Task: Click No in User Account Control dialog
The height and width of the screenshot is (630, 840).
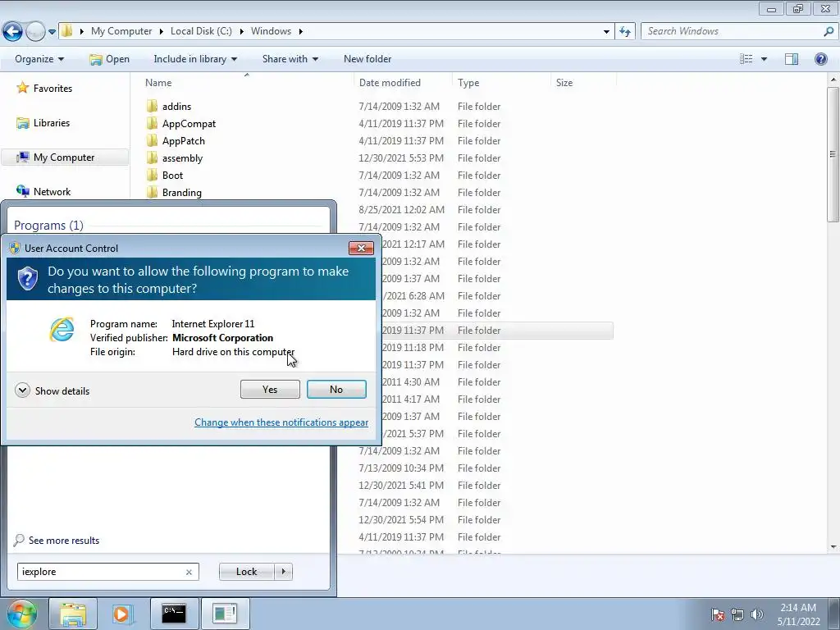Action: (x=336, y=390)
